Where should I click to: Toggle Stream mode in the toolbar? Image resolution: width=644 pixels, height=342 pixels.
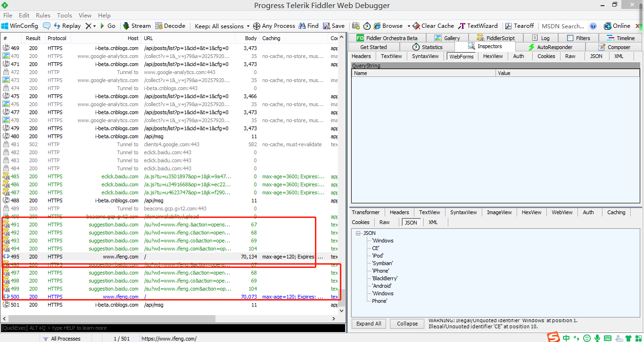137,26
